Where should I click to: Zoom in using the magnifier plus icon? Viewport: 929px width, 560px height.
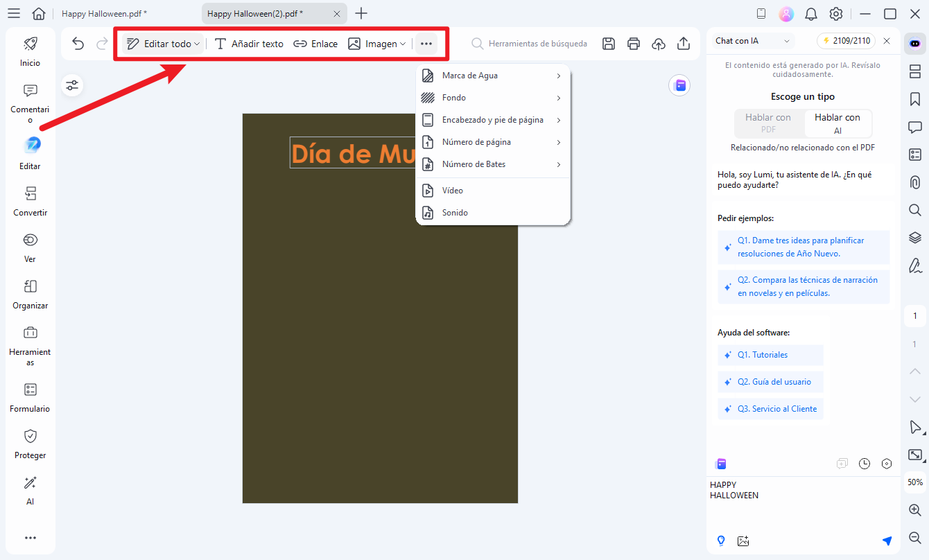coord(915,509)
